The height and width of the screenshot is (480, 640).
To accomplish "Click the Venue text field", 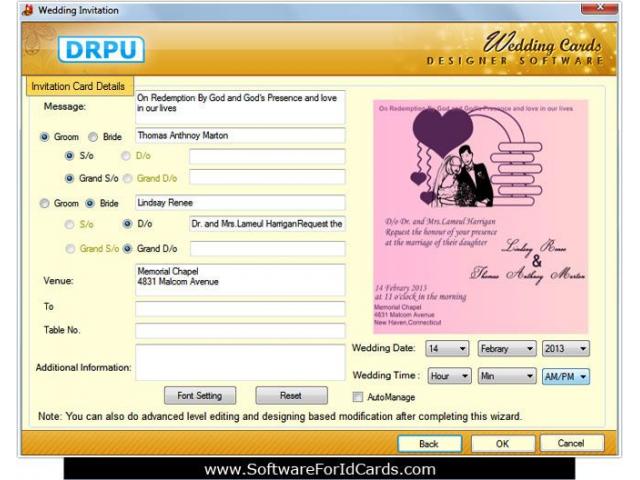I will [x=239, y=279].
